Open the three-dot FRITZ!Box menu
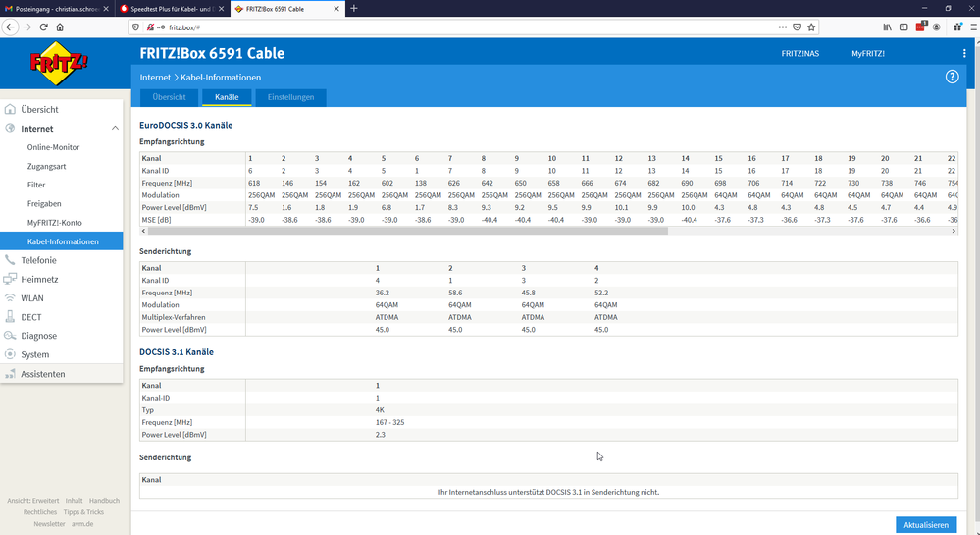This screenshot has height=535, width=980. point(964,53)
